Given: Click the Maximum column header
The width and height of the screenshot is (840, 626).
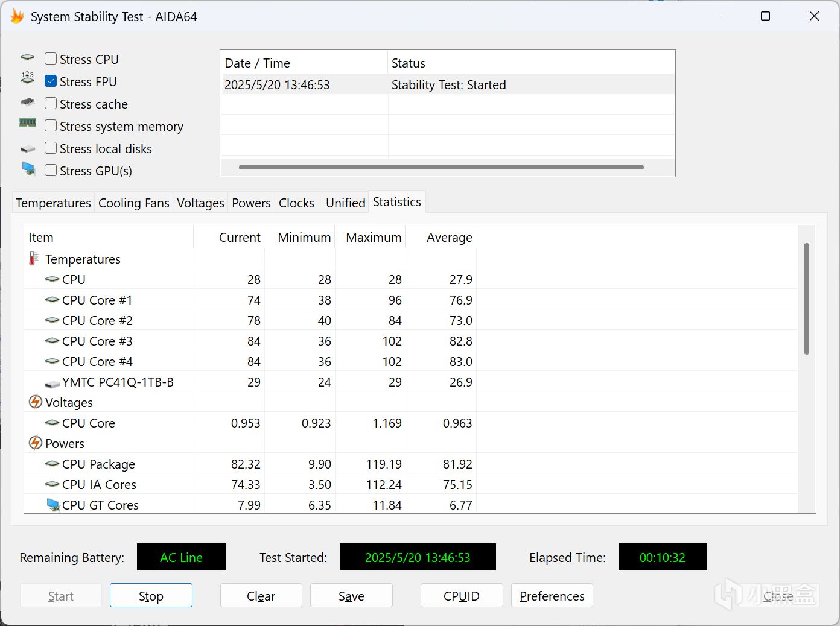Looking at the screenshot, I should (x=371, y=237).
